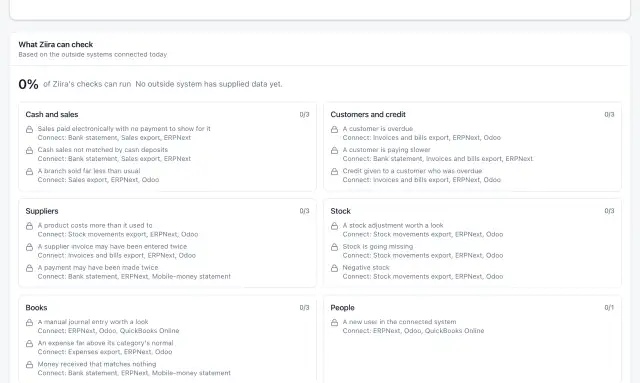Click 'A product costs more than it used to'
Viewport: 640px width, 383px height.
point(95,225)
